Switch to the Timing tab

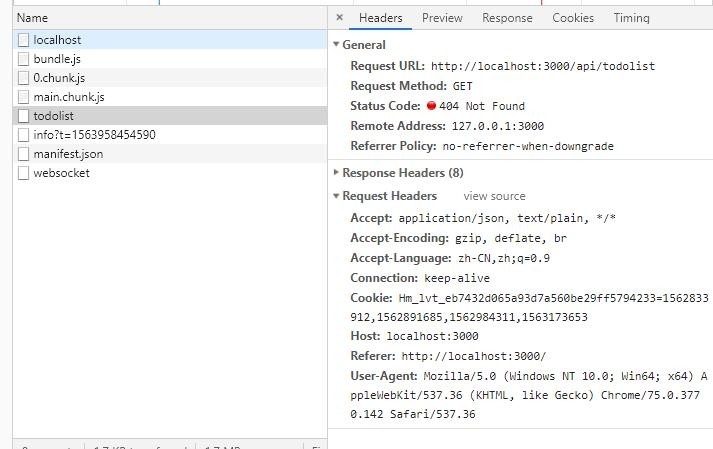631,18
